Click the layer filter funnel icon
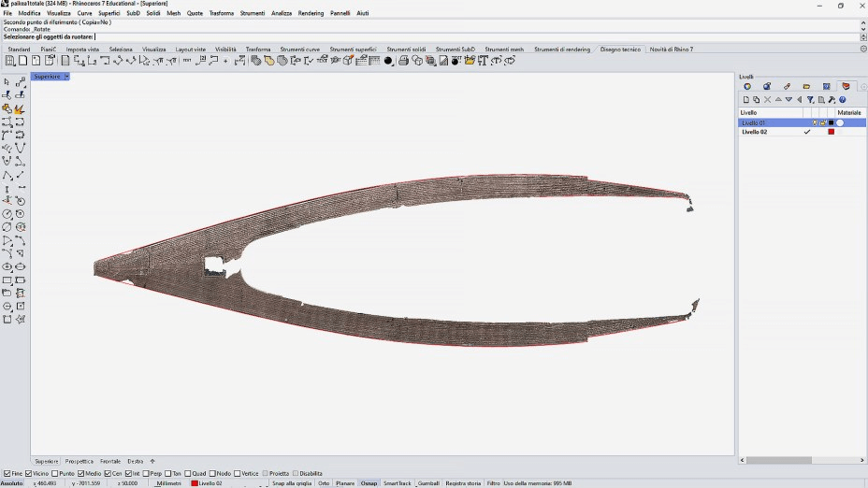The image size is (868, 488). [810, 99]
